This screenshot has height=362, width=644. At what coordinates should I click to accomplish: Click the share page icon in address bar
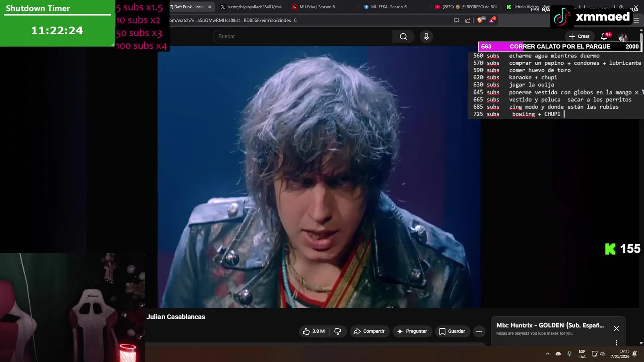pyautogui.click(x=468, y=20)
